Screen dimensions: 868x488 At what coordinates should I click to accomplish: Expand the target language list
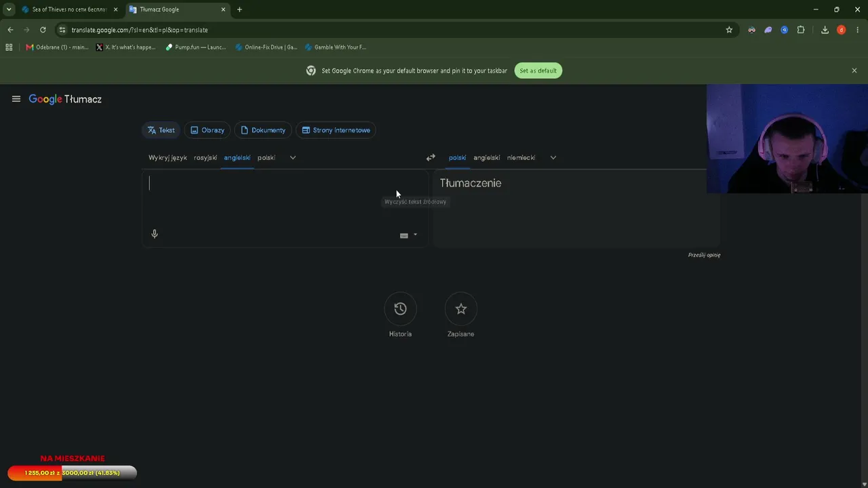click(x=553, y=157)
